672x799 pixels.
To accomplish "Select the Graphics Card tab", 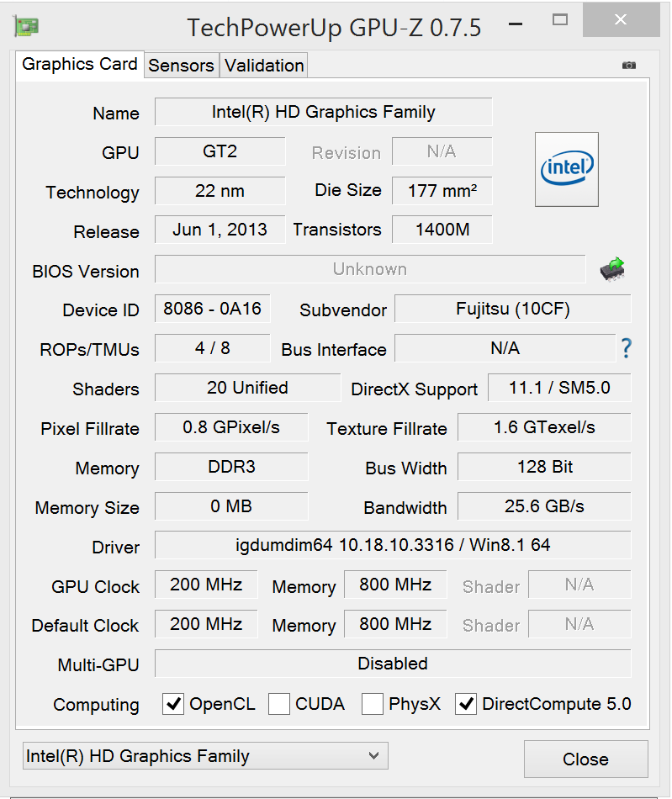I will (79, 65).
